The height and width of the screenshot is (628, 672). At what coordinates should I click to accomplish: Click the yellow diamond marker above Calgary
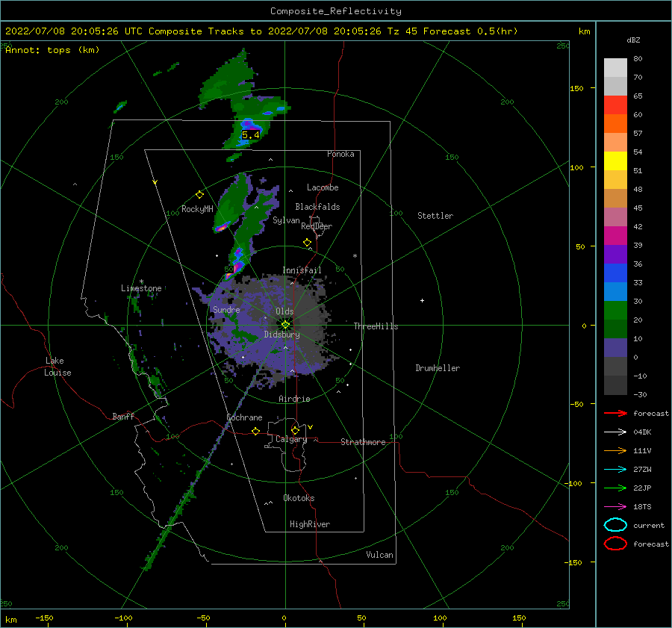coord(295,430)
